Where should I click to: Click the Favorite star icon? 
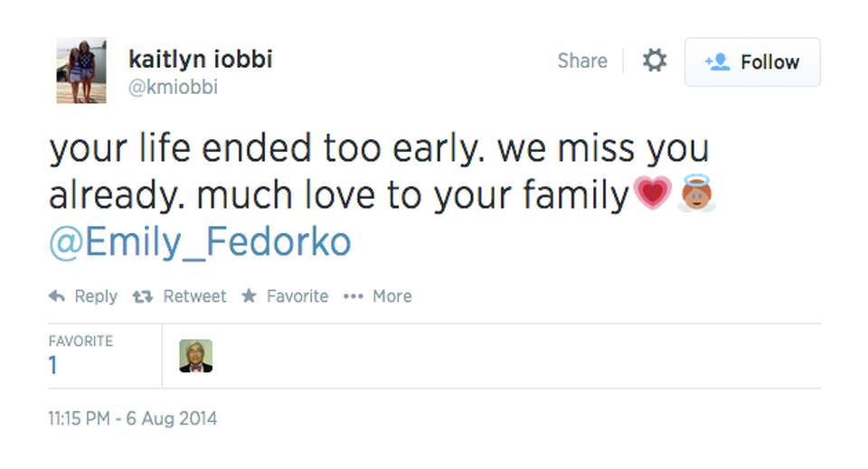point(250,296)
